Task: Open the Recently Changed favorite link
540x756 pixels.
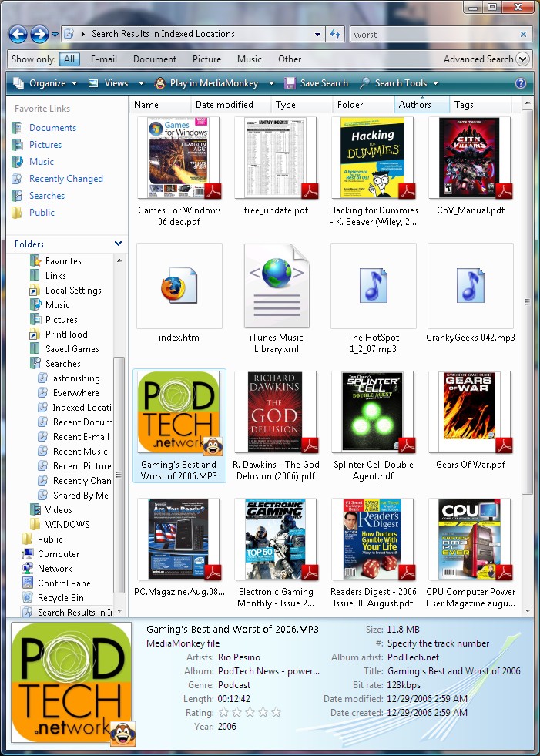Action: point(66,178)
